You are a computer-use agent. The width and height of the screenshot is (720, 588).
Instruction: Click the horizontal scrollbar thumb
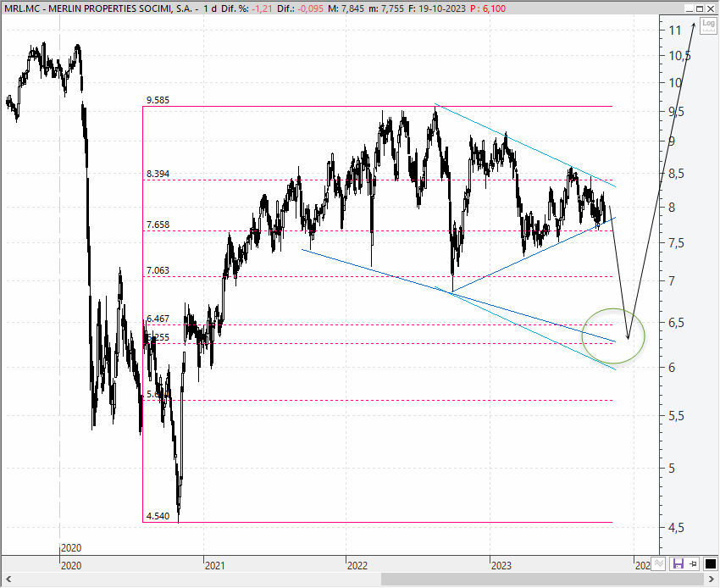tap(542, 579)
